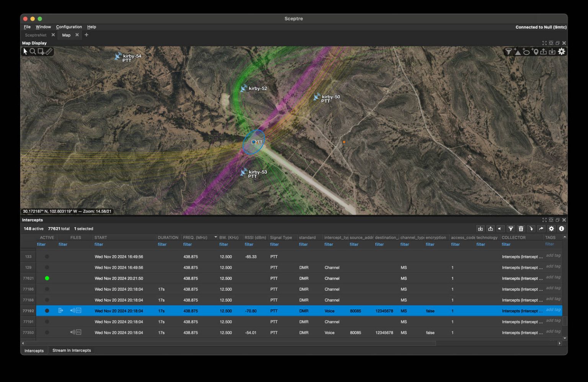Click add tag on row 77621
588x382 pixels.
pos(553,277)
